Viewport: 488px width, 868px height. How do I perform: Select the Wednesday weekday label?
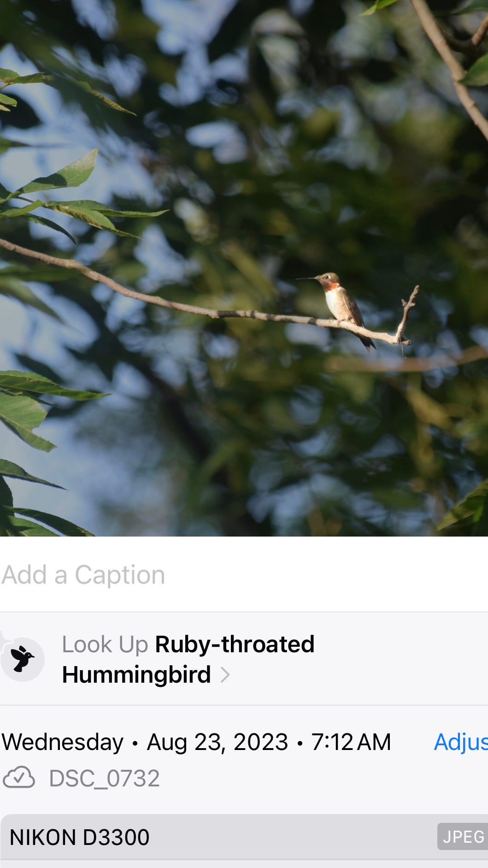[63, 742]
